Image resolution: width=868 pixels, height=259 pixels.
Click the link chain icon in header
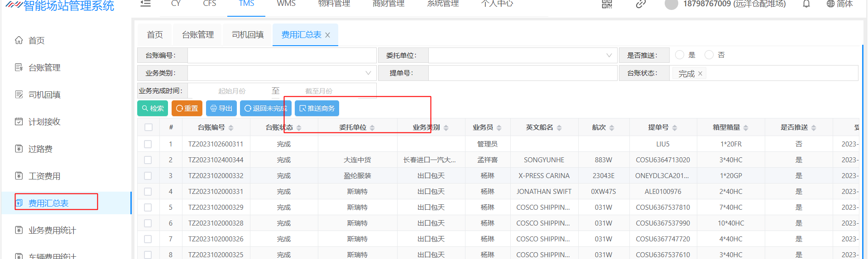[x=640, y=4]
